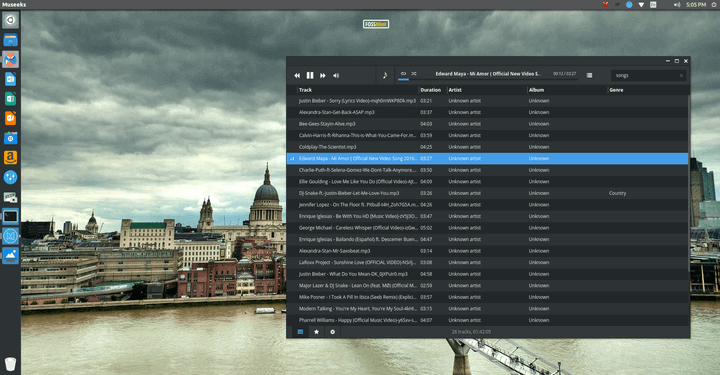Open the playlists star tab
The image size is (720, 375).
(x=316, y=332)
